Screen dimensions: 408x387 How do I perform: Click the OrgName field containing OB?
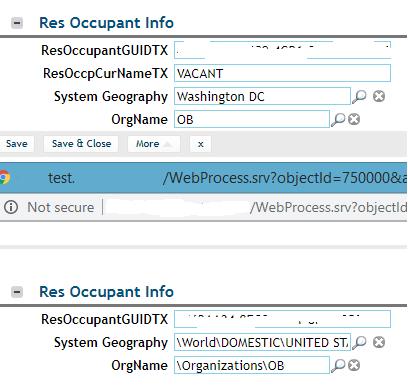(x=252, y=119)
